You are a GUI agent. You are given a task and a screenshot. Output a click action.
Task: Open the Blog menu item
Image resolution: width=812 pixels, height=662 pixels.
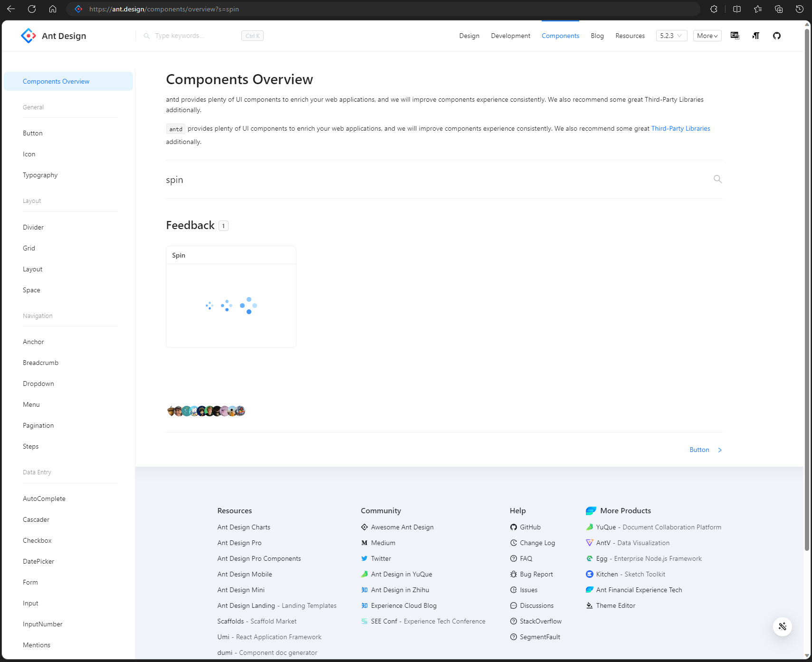click(597, 36)
